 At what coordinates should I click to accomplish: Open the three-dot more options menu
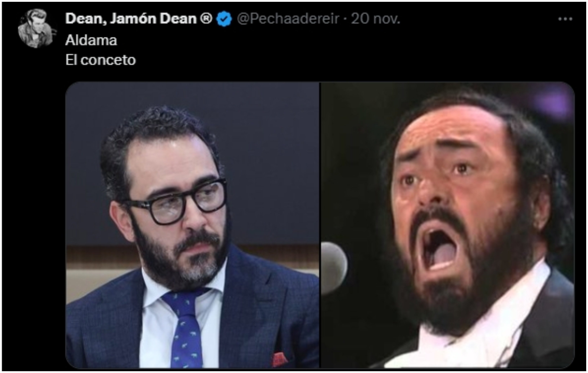click(565, 19)
